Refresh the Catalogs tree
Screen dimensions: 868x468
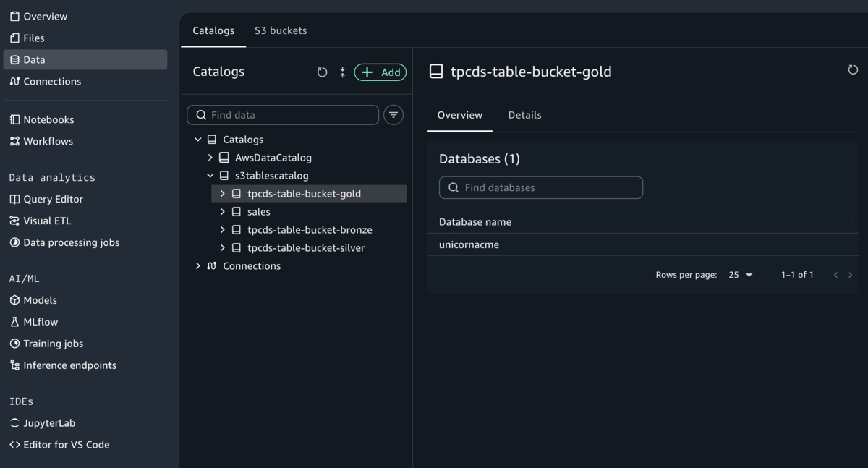(323, 72)
